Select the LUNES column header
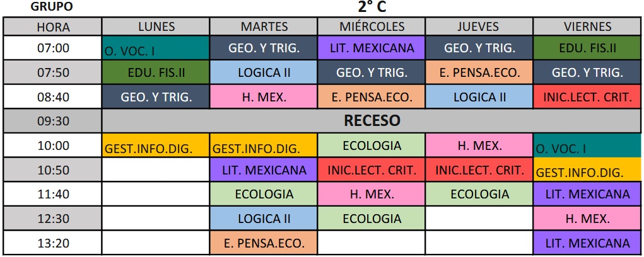644x257 pixels. (156, 26)
